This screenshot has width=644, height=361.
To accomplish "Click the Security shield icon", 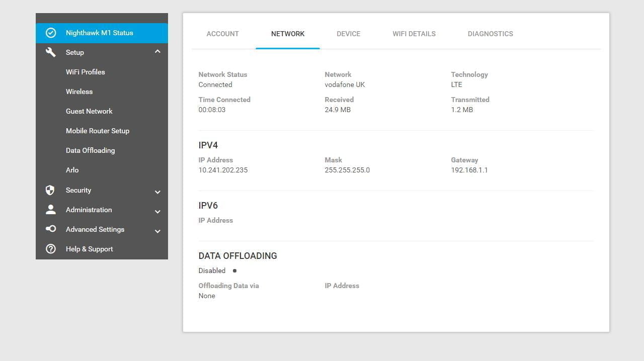I will (50, 190).
